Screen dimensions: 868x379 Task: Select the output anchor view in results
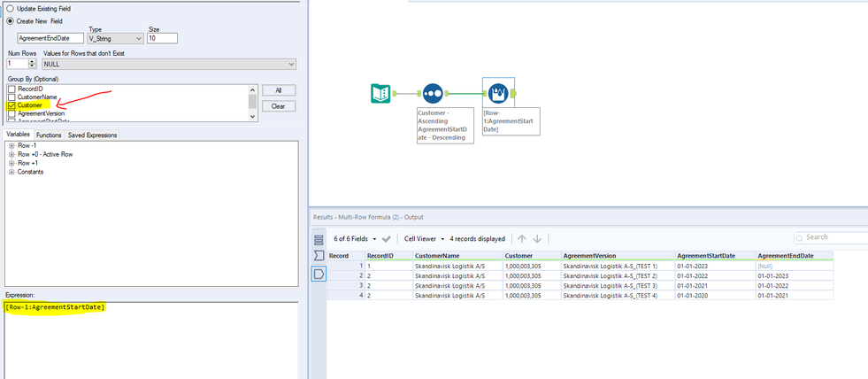point(319,273)
